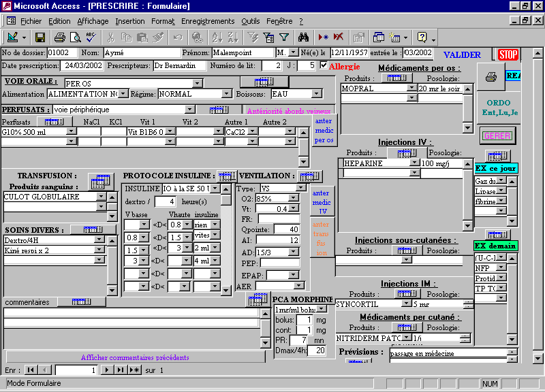
Task: Click the main form scrollbar down arrow
Action: point(538,358)
